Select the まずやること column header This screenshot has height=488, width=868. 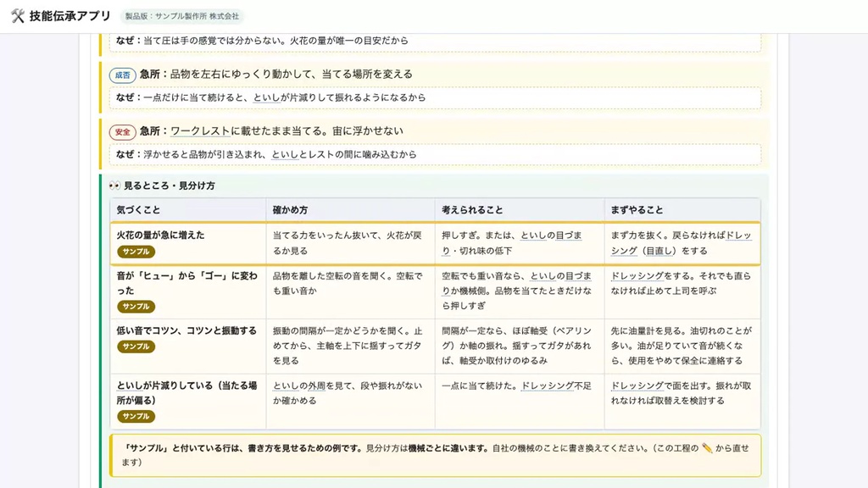tap(682, 210)
